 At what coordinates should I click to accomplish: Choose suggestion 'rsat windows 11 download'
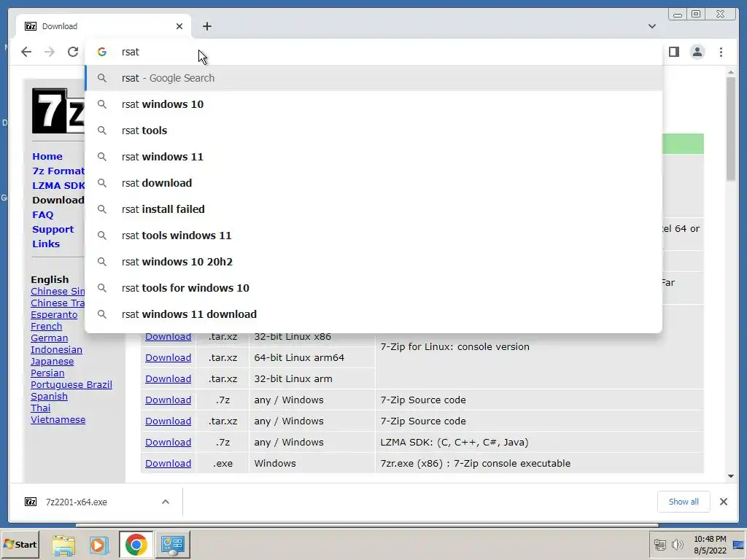(x=373, y=314)
